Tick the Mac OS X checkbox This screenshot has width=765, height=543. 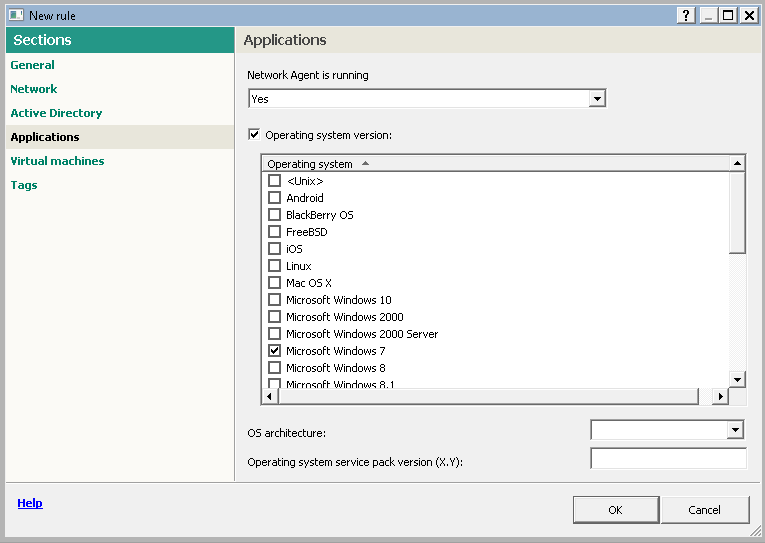click(275, 283)
